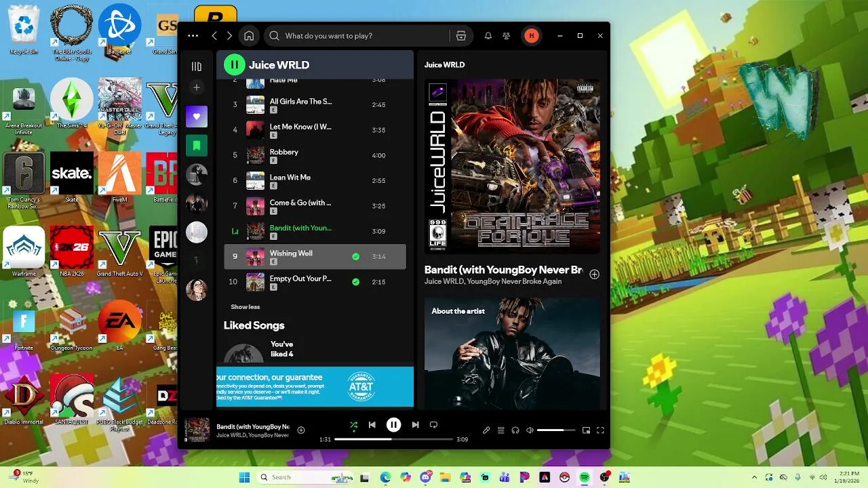Open 'Bandit (with YoungBoy Never Br' title link
Viewport: 868px width, 488px height.
503,270
